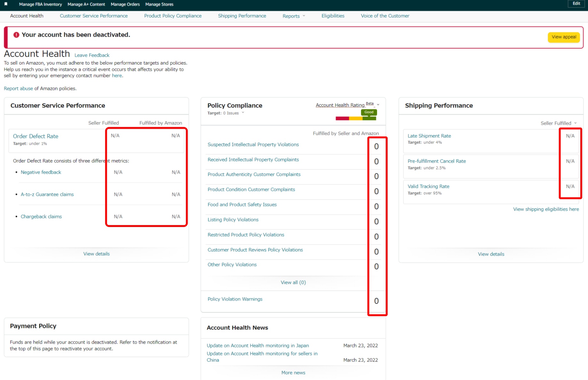Open Restricted Product Policy Violations
Image resolution: width=588 pixels, height=380 pixels.
point(246,235)
